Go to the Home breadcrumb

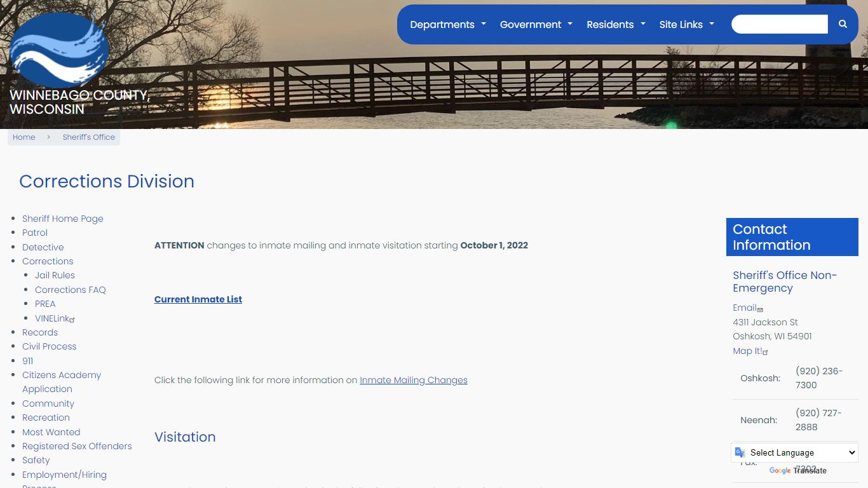pyautogui.click(x=24, y=137)
